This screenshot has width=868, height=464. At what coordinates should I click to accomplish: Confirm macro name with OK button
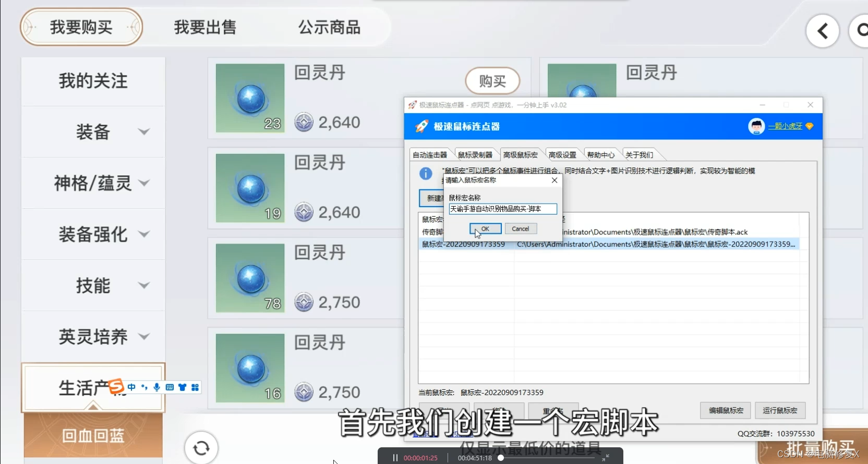pyautogui.click(x=485, y=229)
